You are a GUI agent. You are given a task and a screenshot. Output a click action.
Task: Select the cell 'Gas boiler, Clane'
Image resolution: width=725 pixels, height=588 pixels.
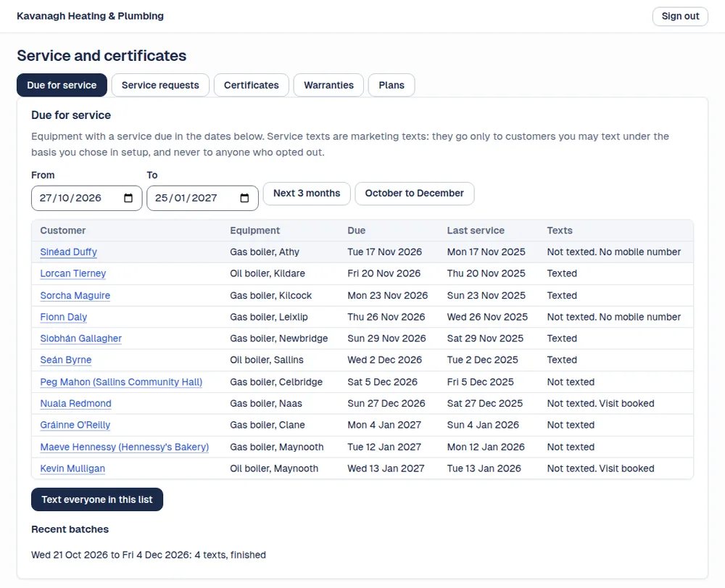click(268, 425)
